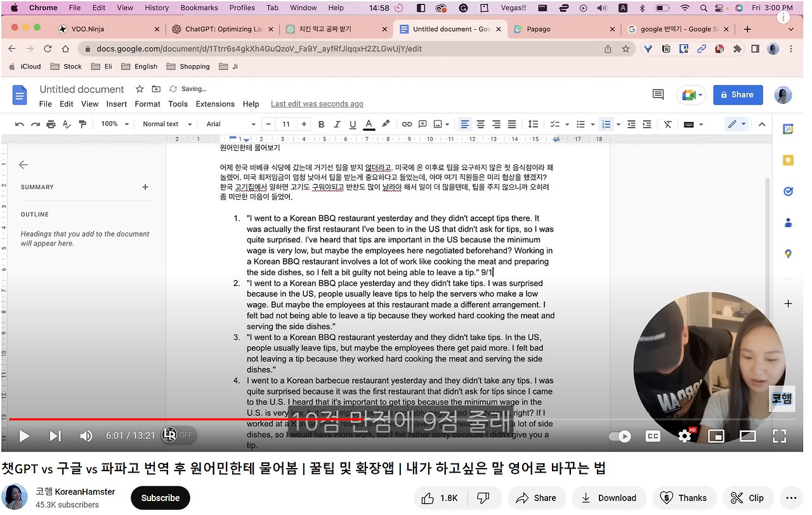Click the Subscribe button
Viewport: 812px width, 515px height.
click(160, 498)
